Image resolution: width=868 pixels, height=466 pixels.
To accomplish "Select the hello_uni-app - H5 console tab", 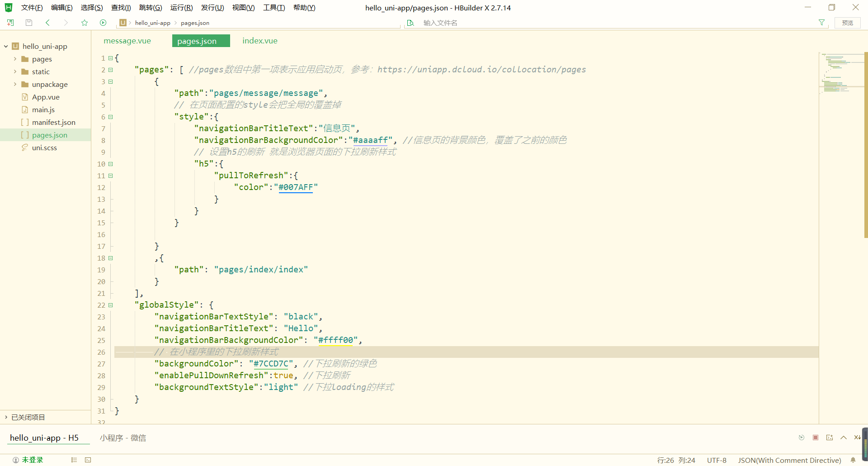I will 44,437.
